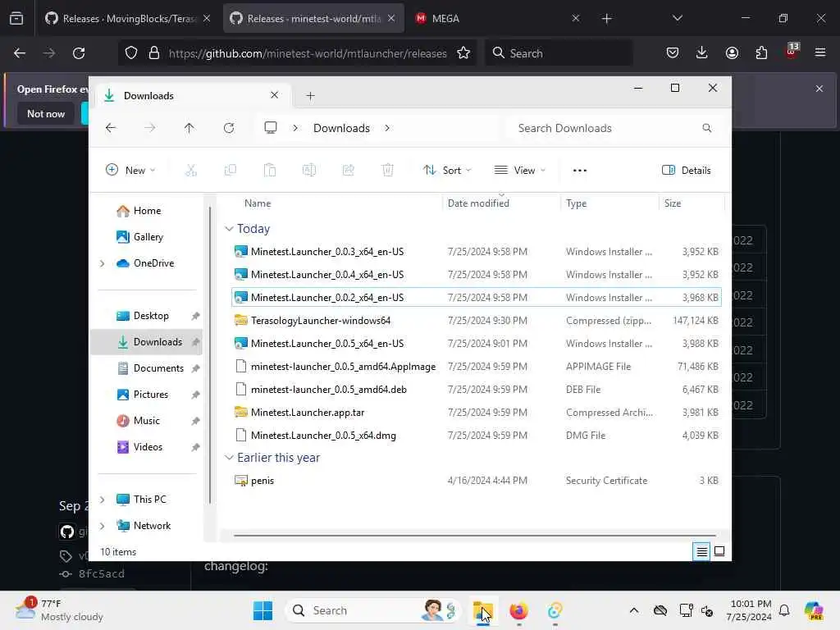
Task: Go forward in File Explorer
Action: point(150,128)
